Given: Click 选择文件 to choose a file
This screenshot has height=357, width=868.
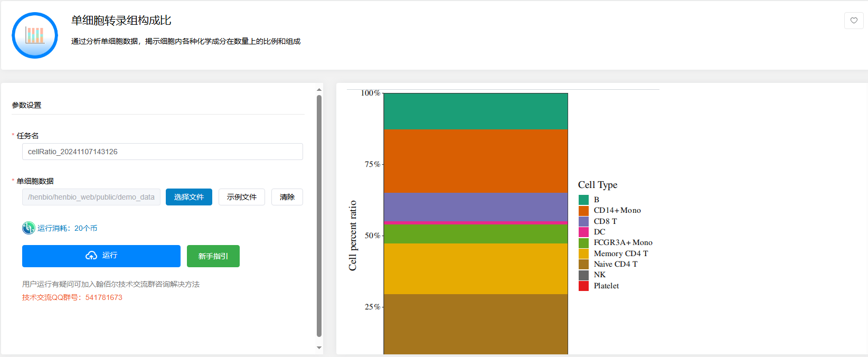Looking at the screenshot, I should point(189,197).
